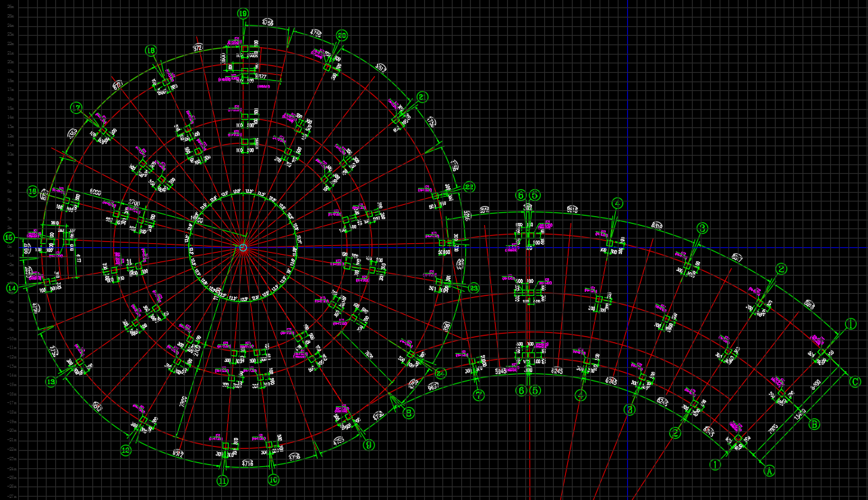Image resolution: width=868 pixels, height=500 pixels.
Task: Click the cyan center point of the circular grid
Action: 243,248
